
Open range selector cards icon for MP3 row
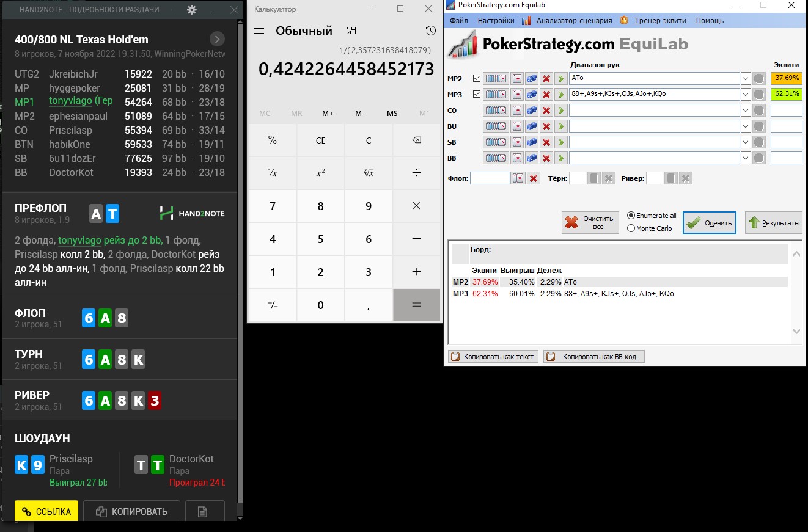(x=496, y=94)
